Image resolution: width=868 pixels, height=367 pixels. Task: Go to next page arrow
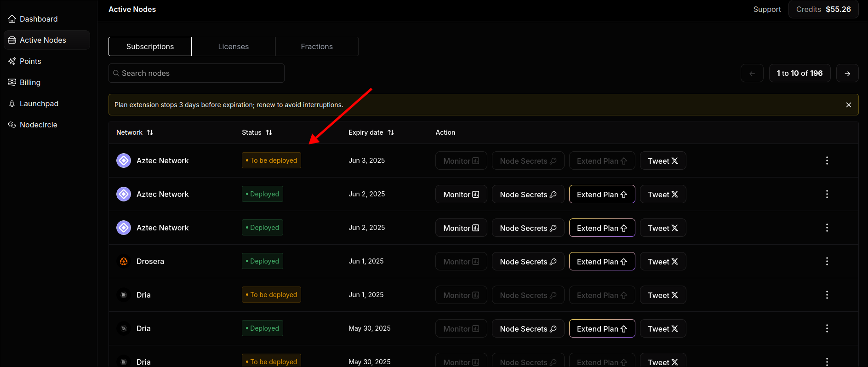[x=847, y=73]
